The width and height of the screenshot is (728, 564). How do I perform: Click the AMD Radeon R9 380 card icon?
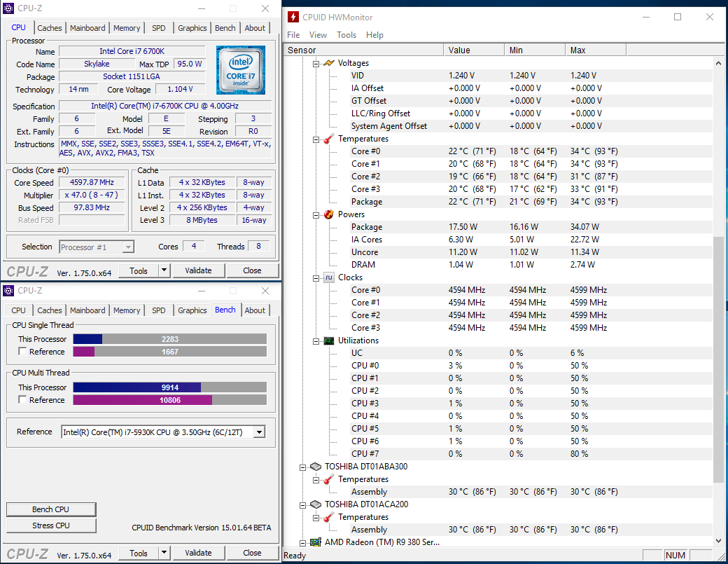[316, 542]
